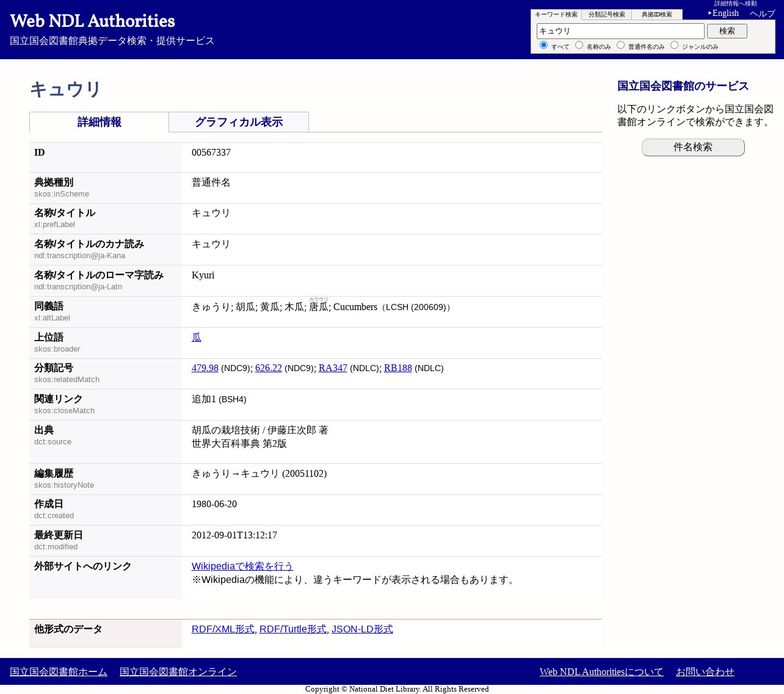This screenshot has width=784, height=694.
Task: Open the お問い合わせ contact link
Action: pyautogui.click(x=705, y=672)
